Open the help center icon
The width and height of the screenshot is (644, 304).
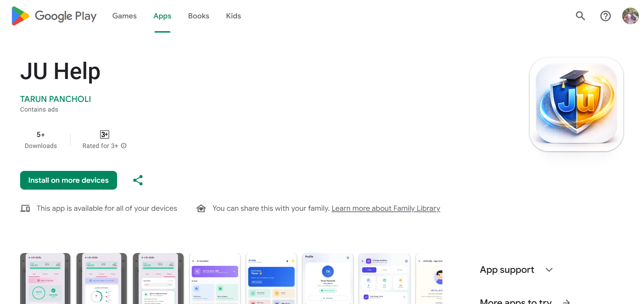point(605,16)
